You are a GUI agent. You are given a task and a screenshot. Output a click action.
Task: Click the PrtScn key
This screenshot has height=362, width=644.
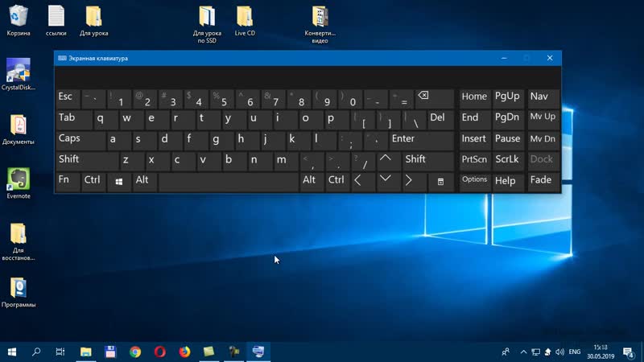point(475,160)
